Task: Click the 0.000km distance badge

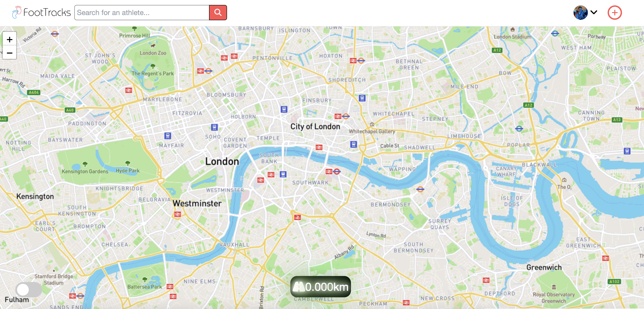Action: click(x=320, y=287)
